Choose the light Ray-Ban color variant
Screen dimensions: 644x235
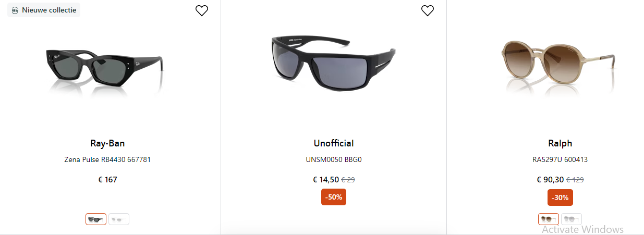119,219
